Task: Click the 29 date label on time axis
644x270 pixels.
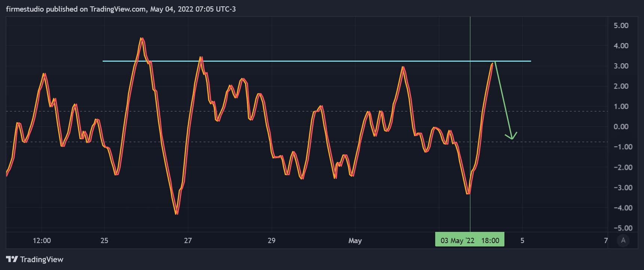Action: (x=272, y=240)
